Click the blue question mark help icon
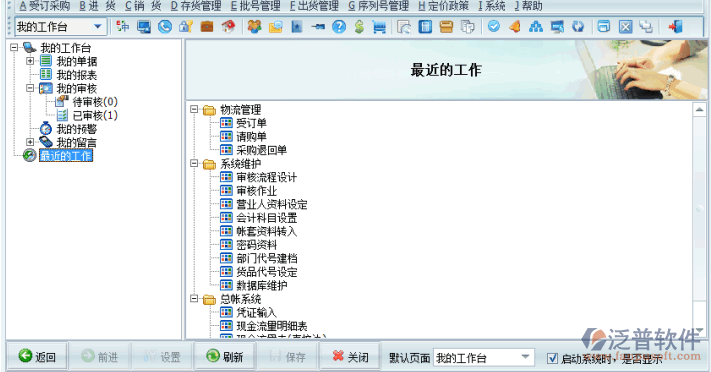Image resolution: width=711 pixels, height=372 pixels. pyautogui.click(x=338, y=27)
